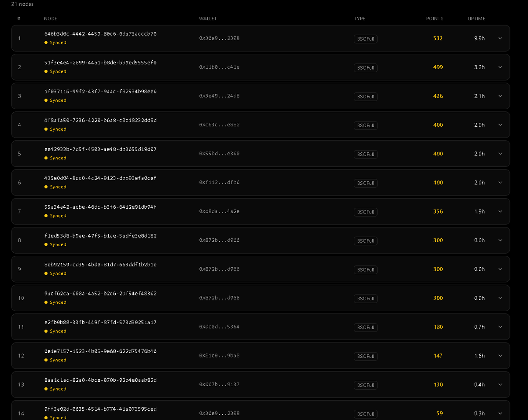Click the Synced status of node 646b3d0c
The image size is (528, 420).
[x=55, y=43]
